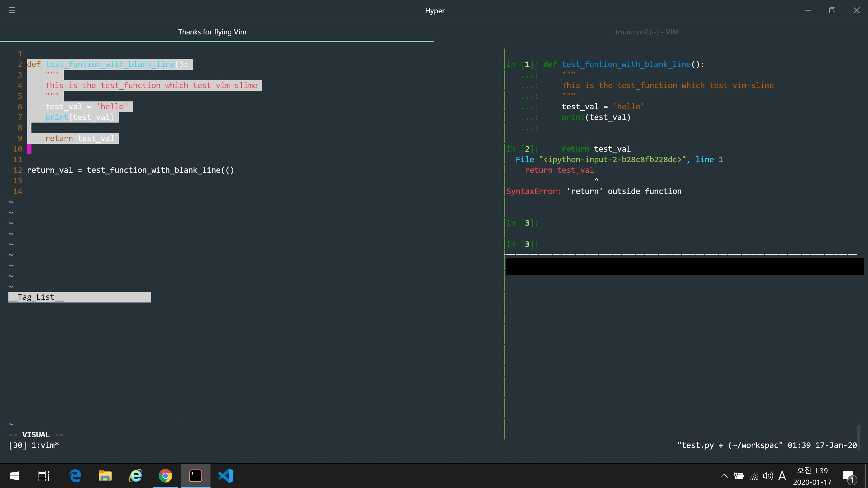
Task: Open the Windows Start menu
Action: click(15, 476)
